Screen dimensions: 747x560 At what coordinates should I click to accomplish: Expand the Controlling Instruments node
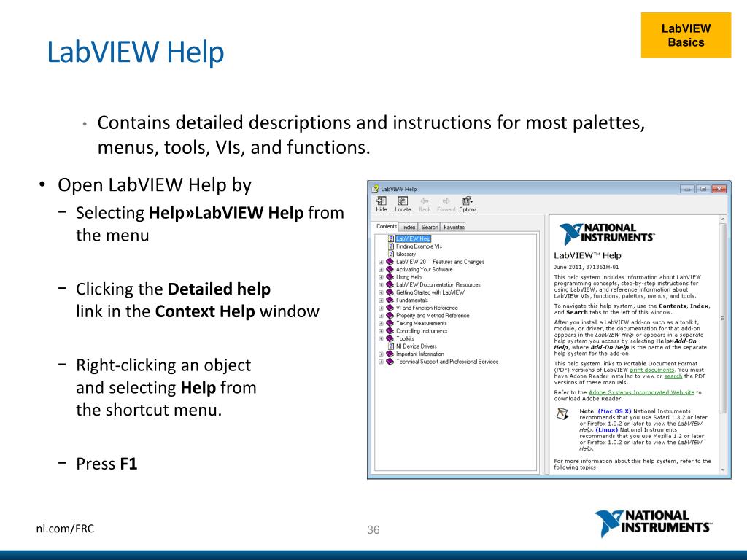coord(381,331)
